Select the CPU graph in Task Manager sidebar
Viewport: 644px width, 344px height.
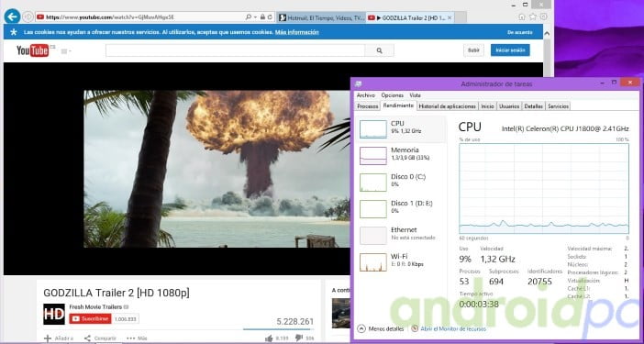click(373, 129)
